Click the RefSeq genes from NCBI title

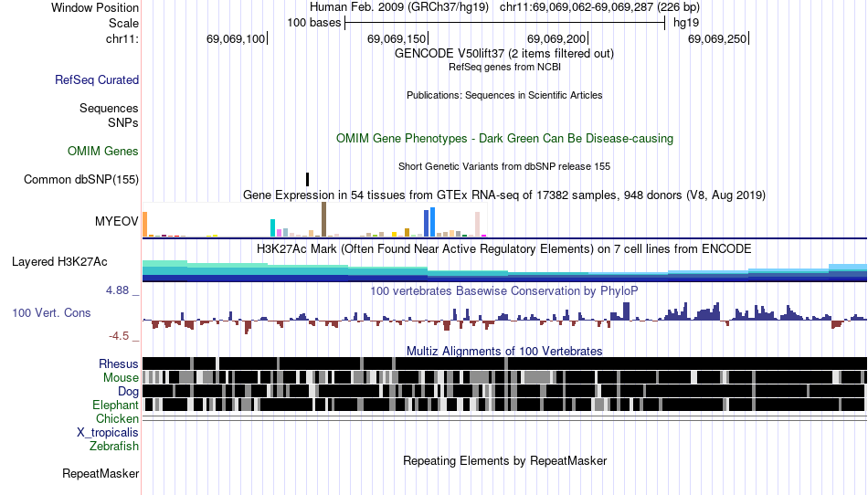tap(504, 67)
